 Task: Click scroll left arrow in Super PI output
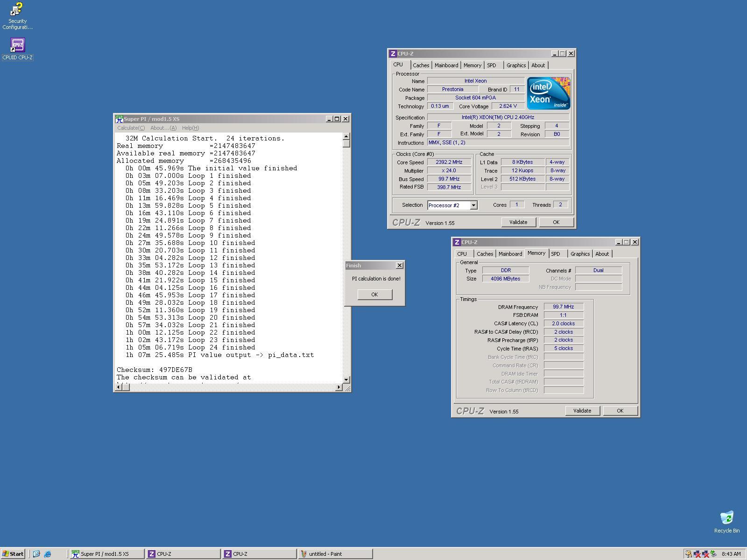119,387
